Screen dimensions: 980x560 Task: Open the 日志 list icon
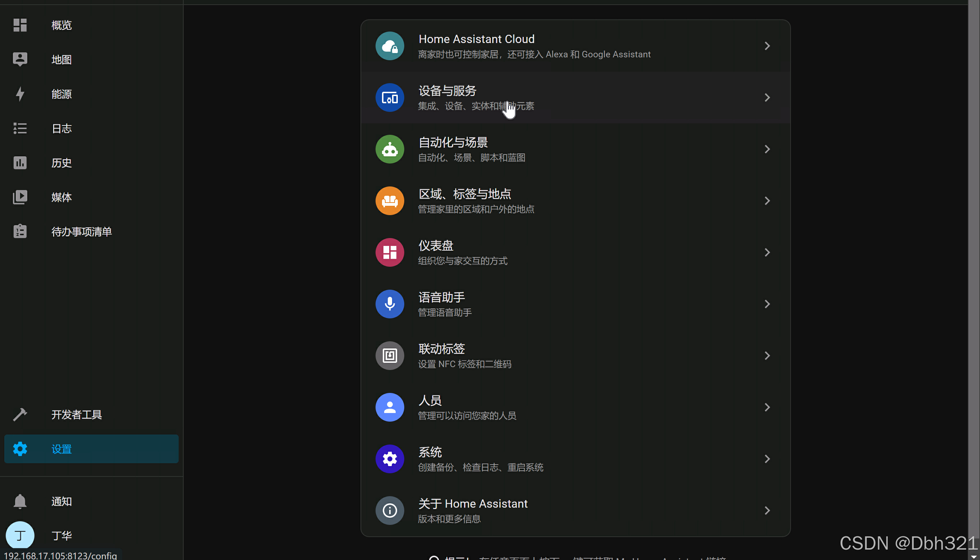pos(20,128)
